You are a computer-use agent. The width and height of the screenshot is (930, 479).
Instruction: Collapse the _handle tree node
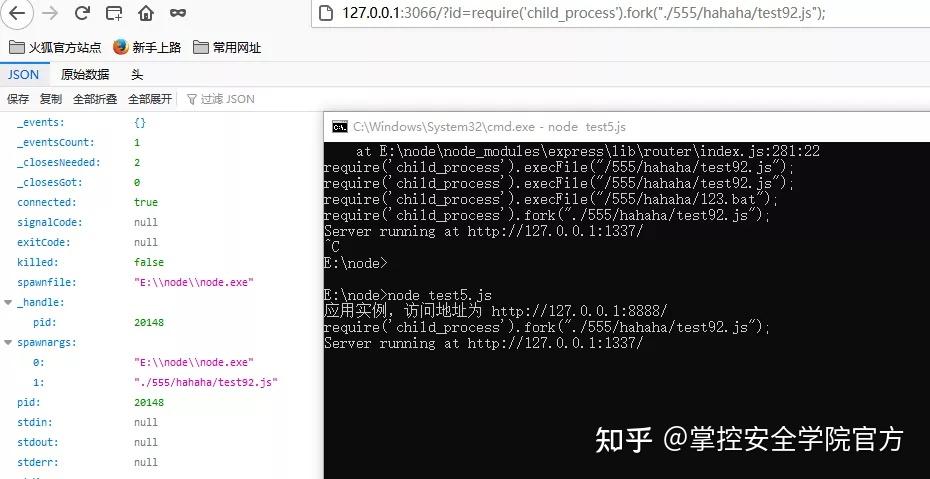tap(8, 302)
